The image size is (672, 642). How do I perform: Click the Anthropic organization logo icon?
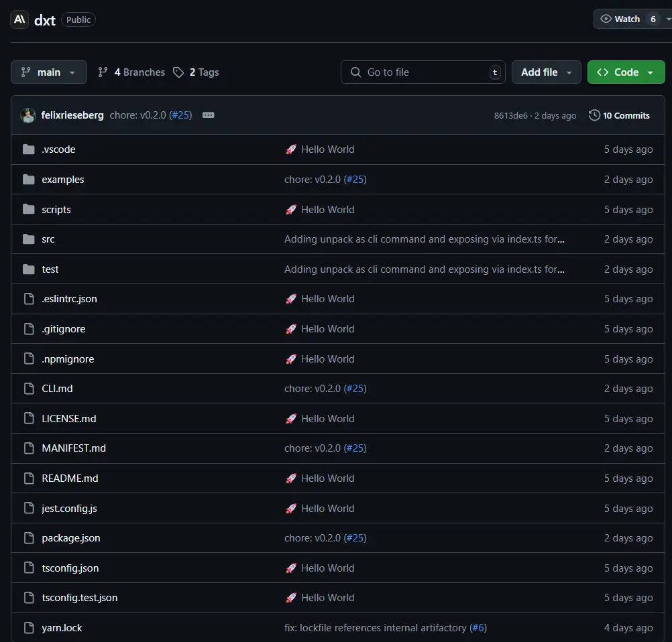(19, 19)
